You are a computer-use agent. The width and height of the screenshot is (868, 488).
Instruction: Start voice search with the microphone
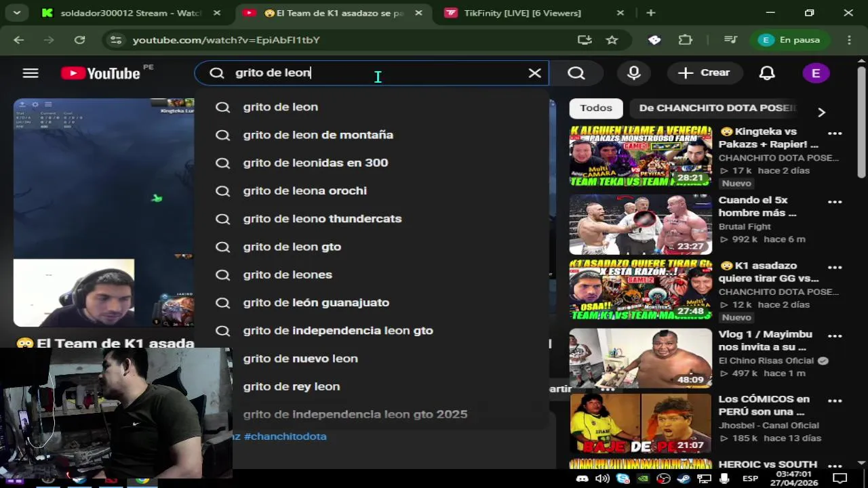[x=634, y=73]
